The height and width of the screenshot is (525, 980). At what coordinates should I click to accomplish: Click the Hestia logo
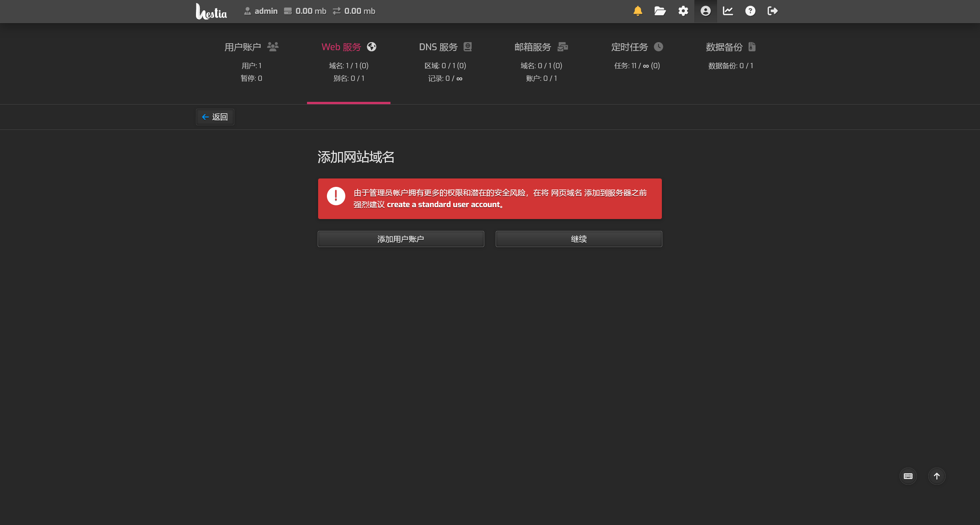point(211,11)
